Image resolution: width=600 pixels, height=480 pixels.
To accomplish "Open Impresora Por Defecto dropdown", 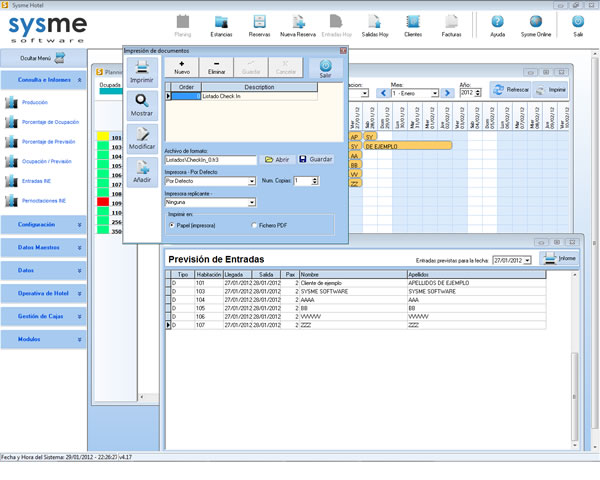I will 252,181.
